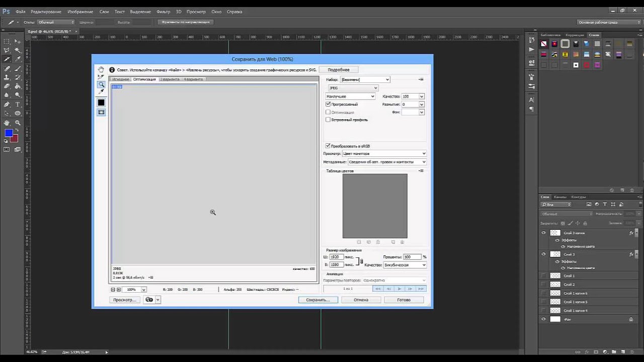The image size is (644, 362).
Task: Show the Слой 1 layer
Action: tap(543, 276)
